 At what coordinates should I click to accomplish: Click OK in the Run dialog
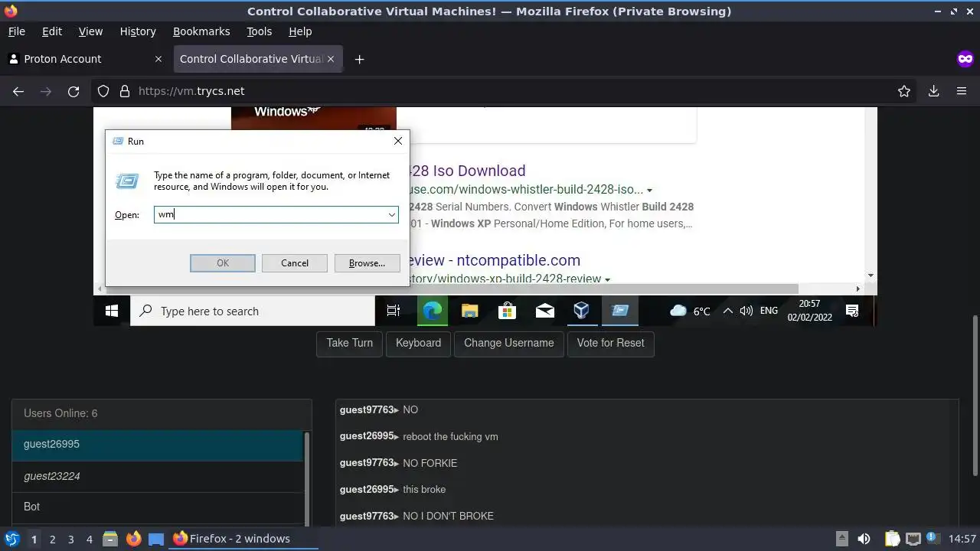coord(223,263)
